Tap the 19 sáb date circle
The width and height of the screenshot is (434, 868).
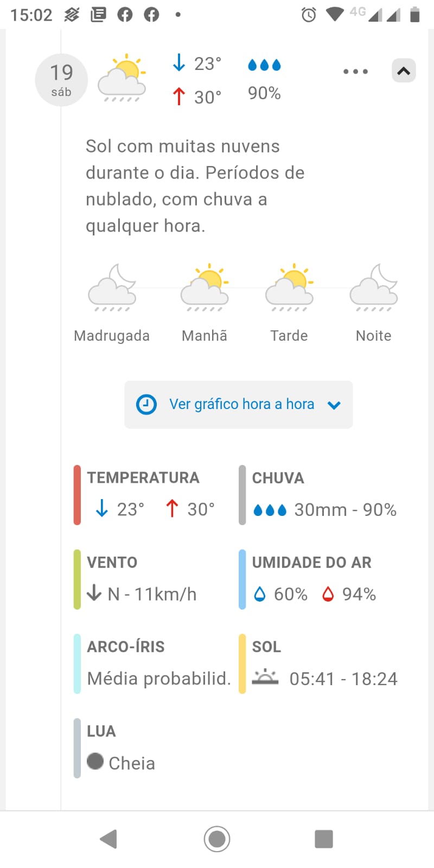pos(61,80)
